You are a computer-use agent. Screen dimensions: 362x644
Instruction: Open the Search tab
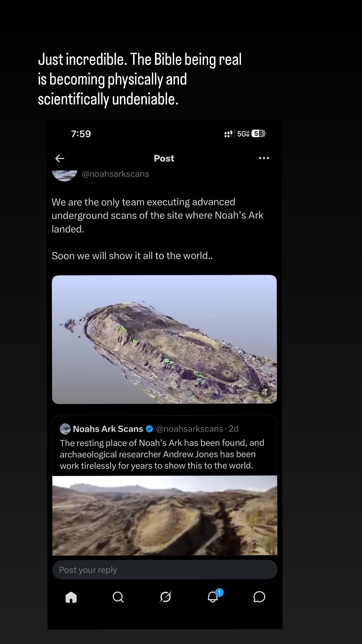point(118,597)
